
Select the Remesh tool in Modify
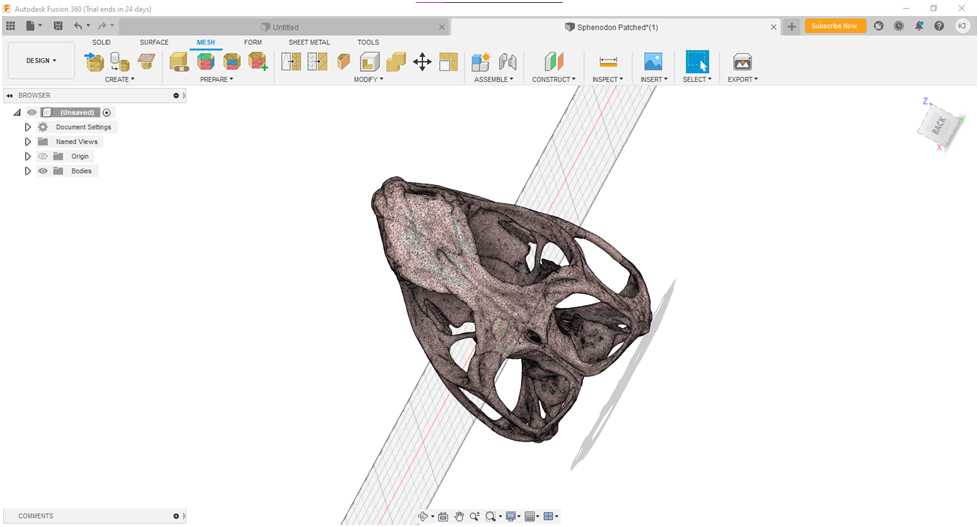click(x=292, y=62)
